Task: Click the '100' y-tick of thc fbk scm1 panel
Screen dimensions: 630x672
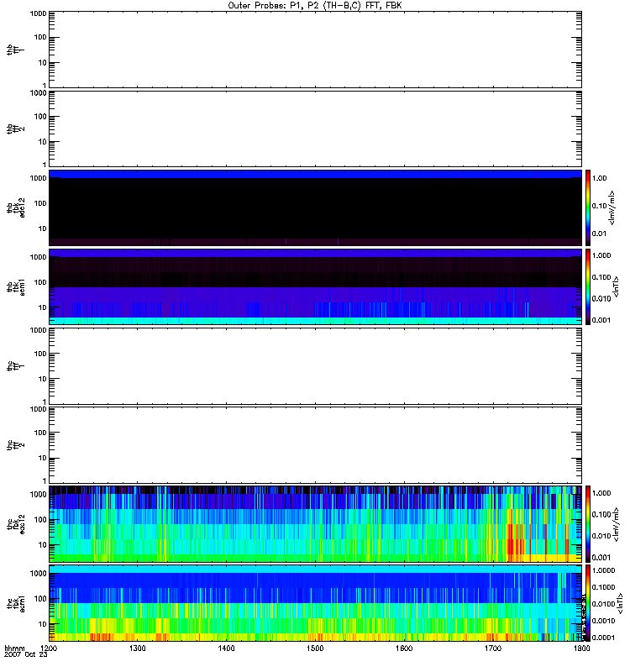Action: click(40, 599)
